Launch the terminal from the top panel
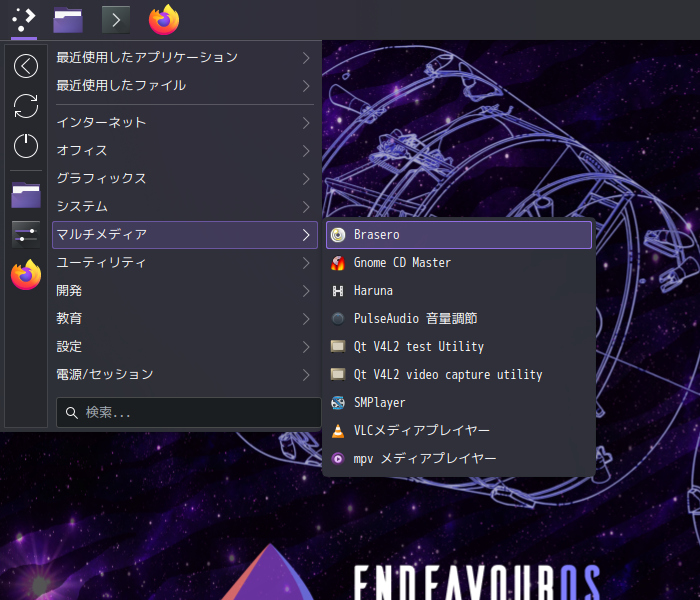 (116, 20)
